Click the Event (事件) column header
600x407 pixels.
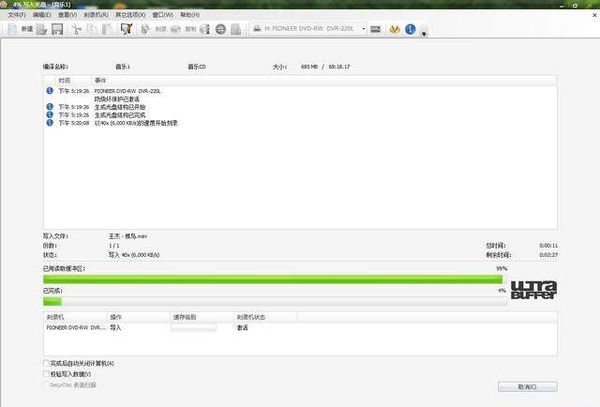(x=101, y=79)
